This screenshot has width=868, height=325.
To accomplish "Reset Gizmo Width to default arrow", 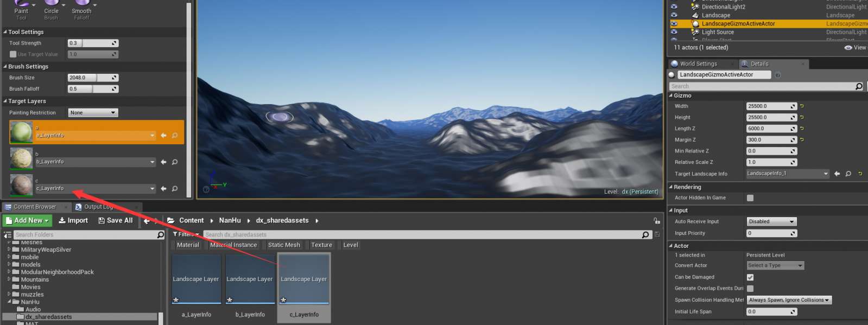I will [x=802, y=106].
